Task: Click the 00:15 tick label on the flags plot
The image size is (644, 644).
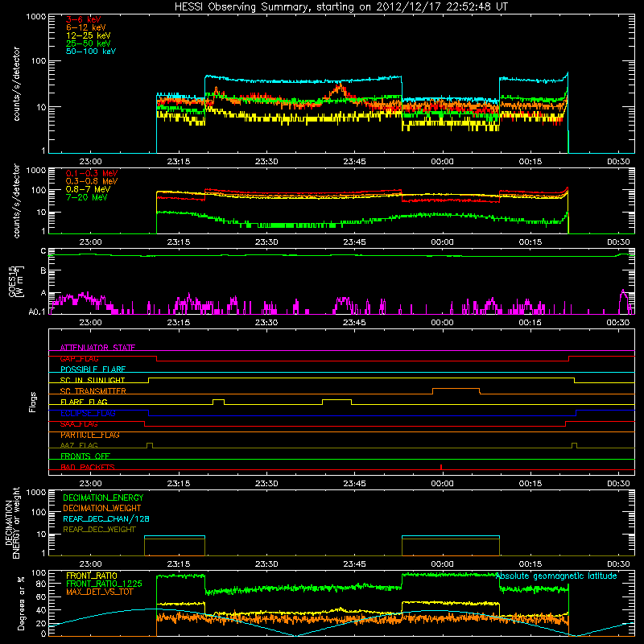Action: [530, 484]
